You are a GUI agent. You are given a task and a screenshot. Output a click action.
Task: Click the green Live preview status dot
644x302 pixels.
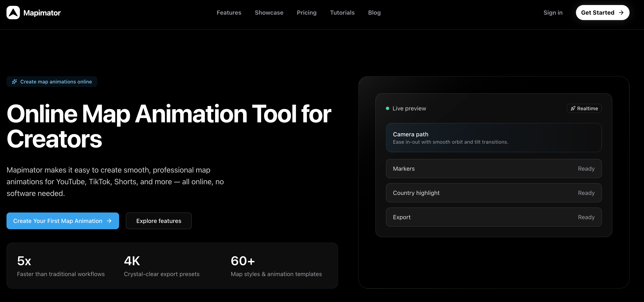(387, 108)
